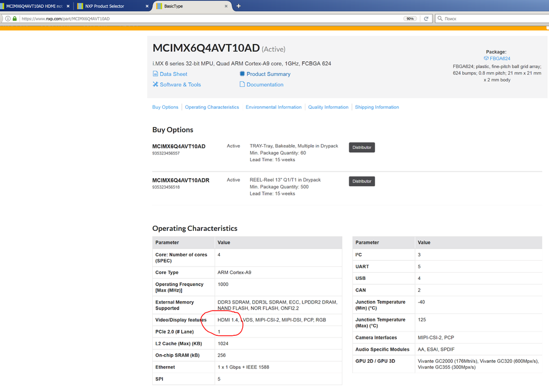Select the MCIMX6Q4AVT10AD part number text
Viewport: 549px width, 392px height.
pyautogui.click(x=179, y=146)
